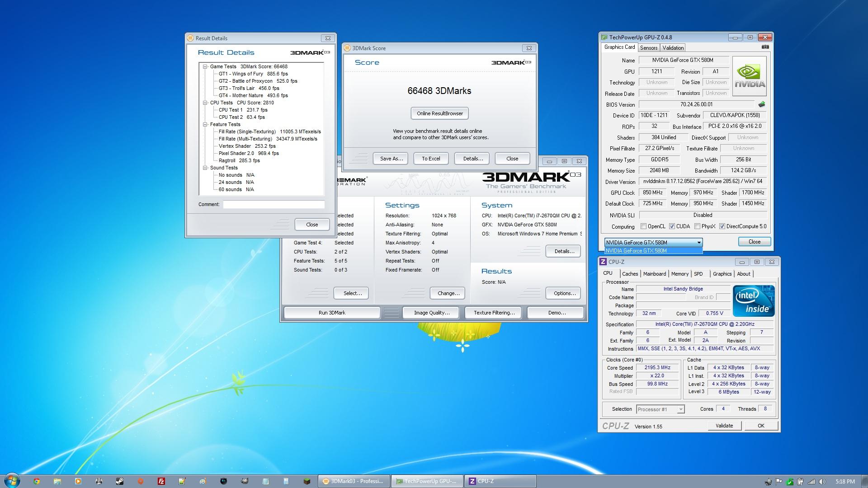868x488 pixels.
Task: Open the media player taskbar icon
Action: coord(78,481)
